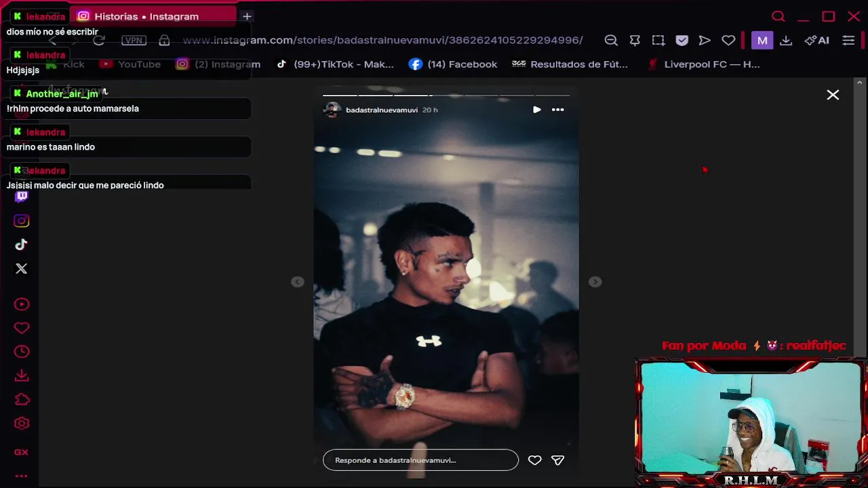Open the purple M profile button
Image resolution: width=868 pixels, height=488 pixels.
coord(762,41)
